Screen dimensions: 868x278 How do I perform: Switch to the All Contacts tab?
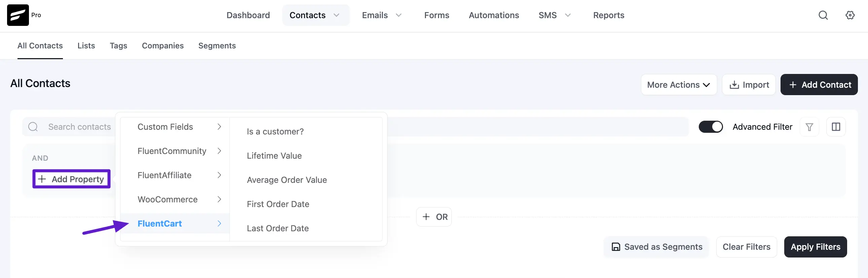coord(40,46)
